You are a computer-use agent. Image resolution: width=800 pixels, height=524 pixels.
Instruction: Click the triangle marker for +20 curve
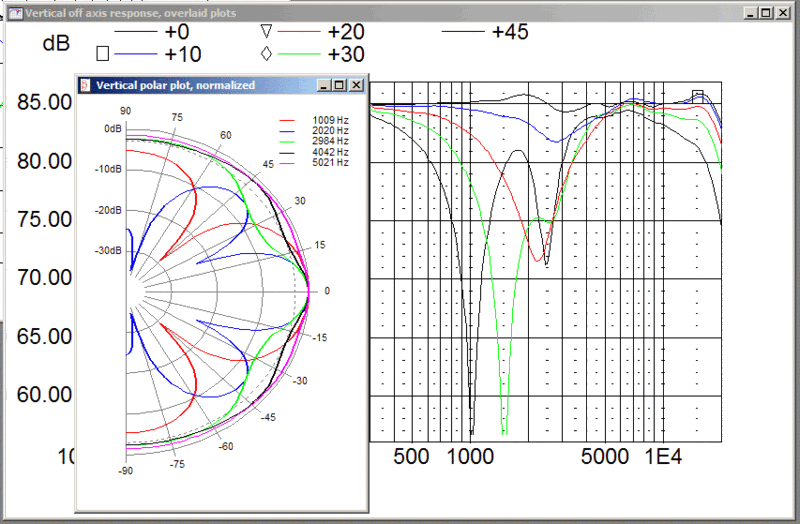[x=266, y=32]
